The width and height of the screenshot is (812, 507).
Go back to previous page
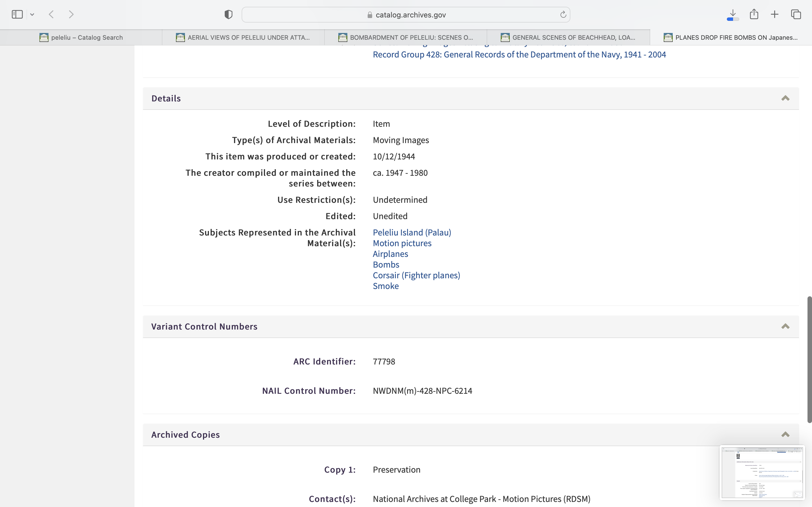51,14
